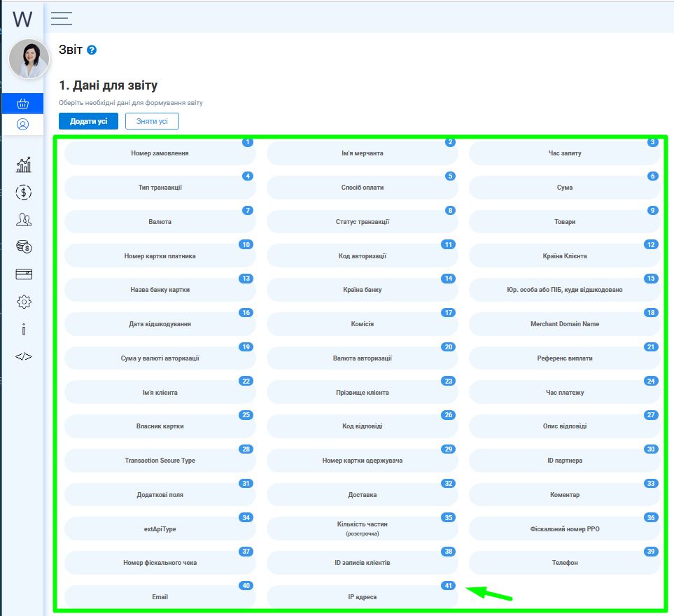Choose the Email data field
The width and height of the screenshot is (674, 616).
point(160,596)
